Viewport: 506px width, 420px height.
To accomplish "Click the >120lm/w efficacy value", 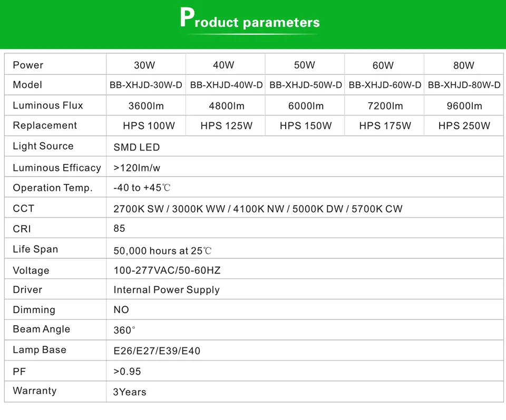I will (x=137, y=168).
